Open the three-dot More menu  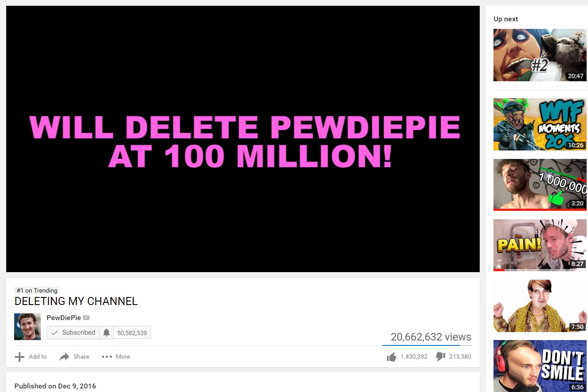(x=107, y=356)
